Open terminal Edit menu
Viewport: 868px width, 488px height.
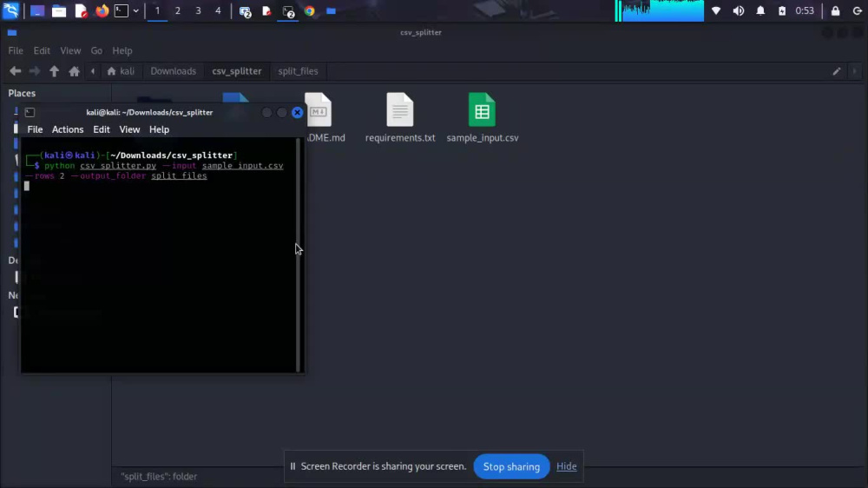[x=102, y=129]
